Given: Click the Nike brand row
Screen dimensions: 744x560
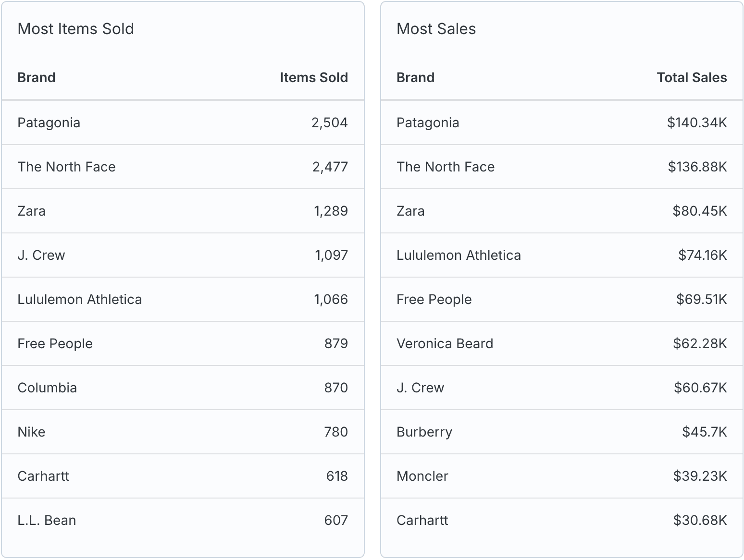Looking at the screenshot, I should click(x=183, y=432).
